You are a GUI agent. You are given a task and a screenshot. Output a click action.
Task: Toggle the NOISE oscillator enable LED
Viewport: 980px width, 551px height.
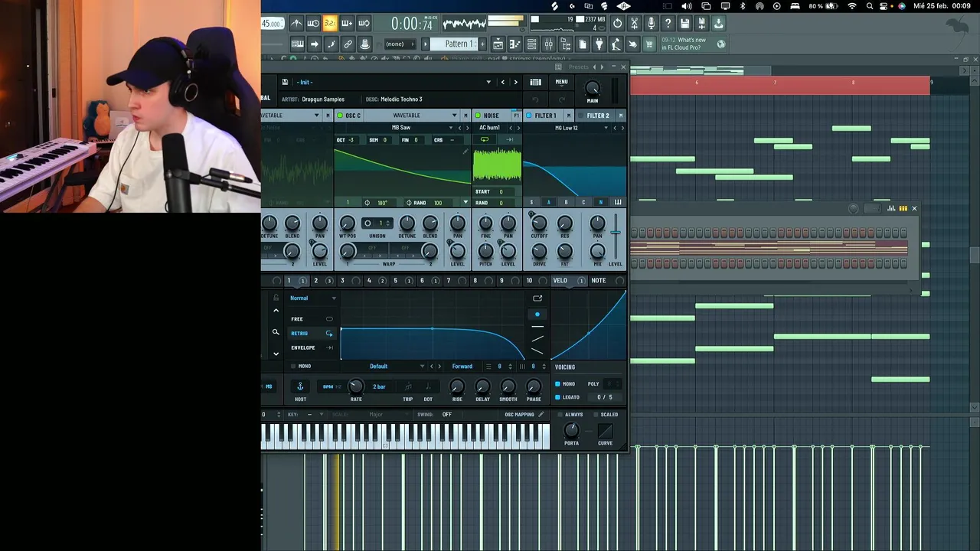tap(479, 116)
